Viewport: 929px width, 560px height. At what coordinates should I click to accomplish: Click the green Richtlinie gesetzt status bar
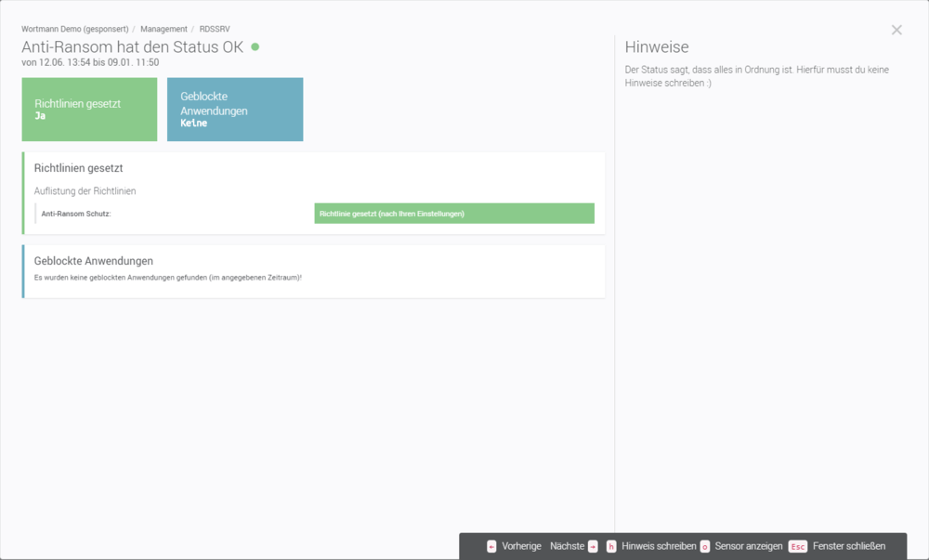(x=454, y=214)
